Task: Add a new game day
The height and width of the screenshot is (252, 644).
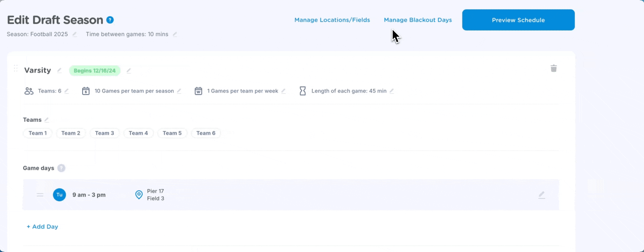Action: (42, 226)
